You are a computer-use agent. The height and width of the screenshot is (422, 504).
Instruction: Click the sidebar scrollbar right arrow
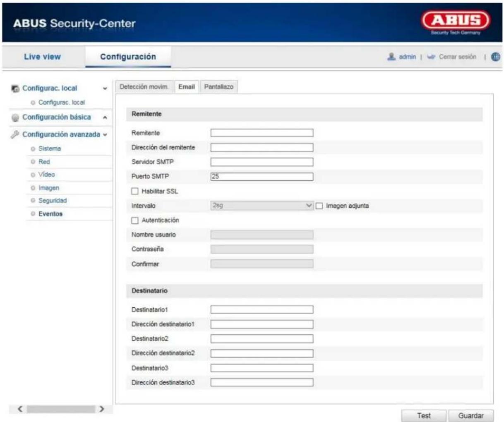tap(102, 409)
